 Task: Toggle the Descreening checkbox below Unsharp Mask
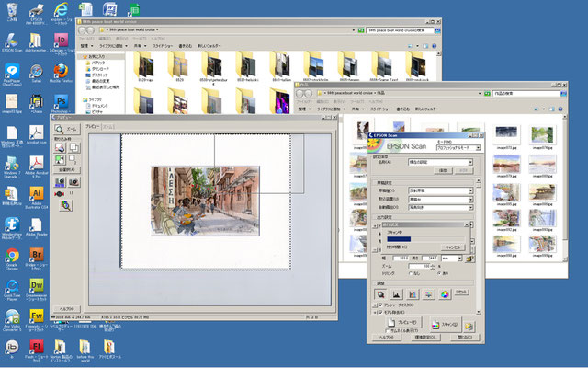[380, 312]
